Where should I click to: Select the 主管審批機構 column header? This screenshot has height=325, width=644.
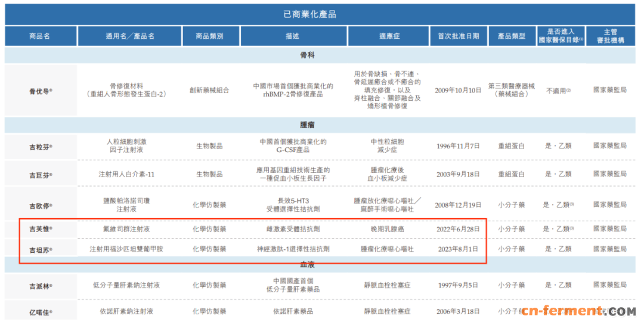coord(609,36)
